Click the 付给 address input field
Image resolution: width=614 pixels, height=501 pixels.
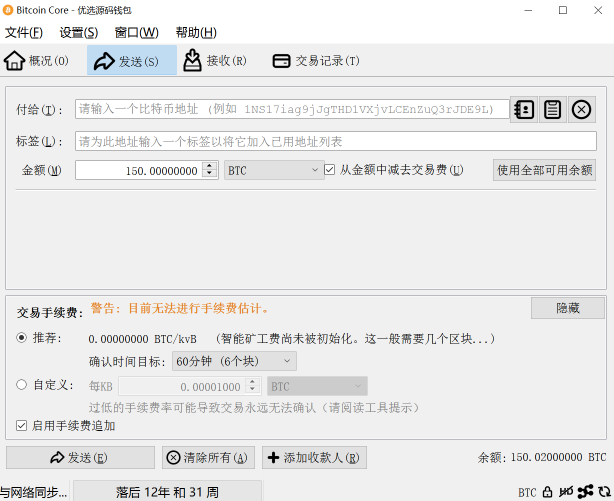point(292,110)
